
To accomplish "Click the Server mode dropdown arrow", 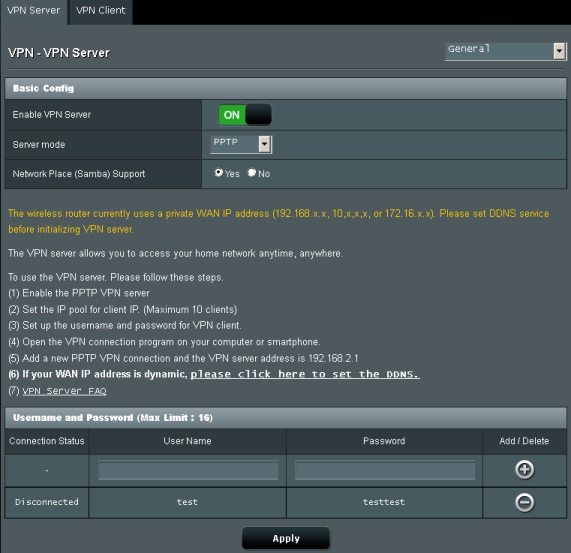I will click(x=265, y=145).
